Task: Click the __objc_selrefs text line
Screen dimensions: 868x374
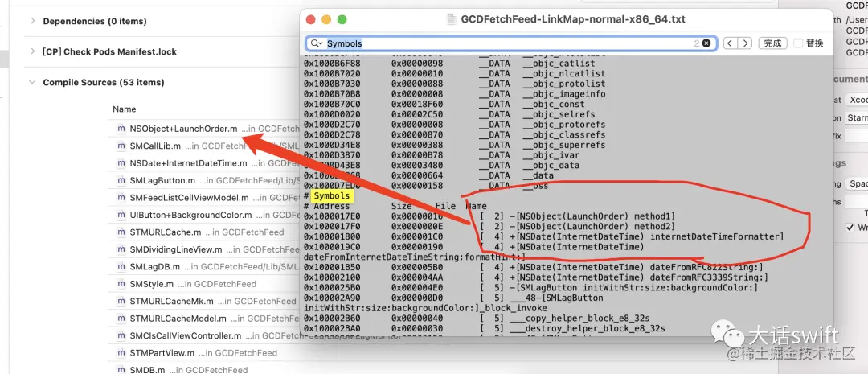Action: 449,114
